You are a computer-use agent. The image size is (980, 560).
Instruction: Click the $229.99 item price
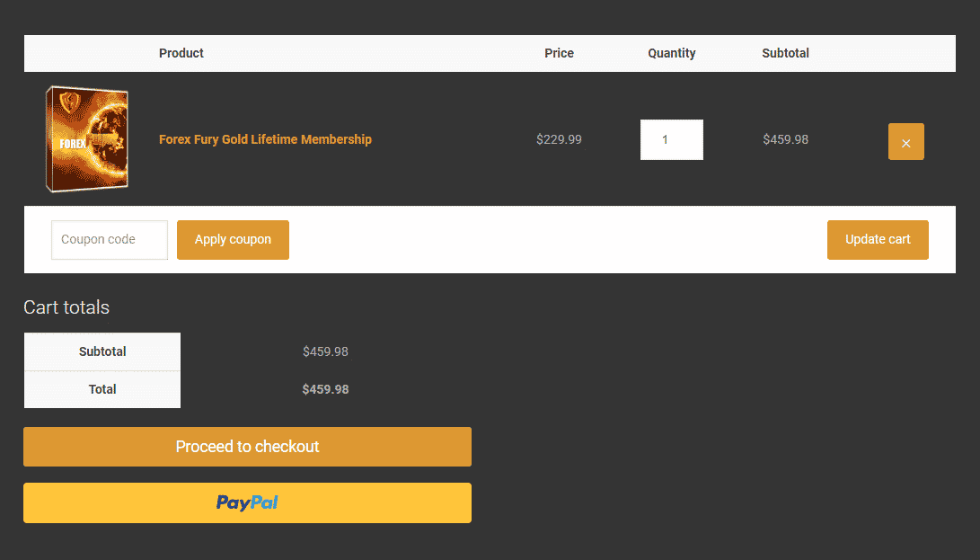pyautogui.click(x=559, y=139)
